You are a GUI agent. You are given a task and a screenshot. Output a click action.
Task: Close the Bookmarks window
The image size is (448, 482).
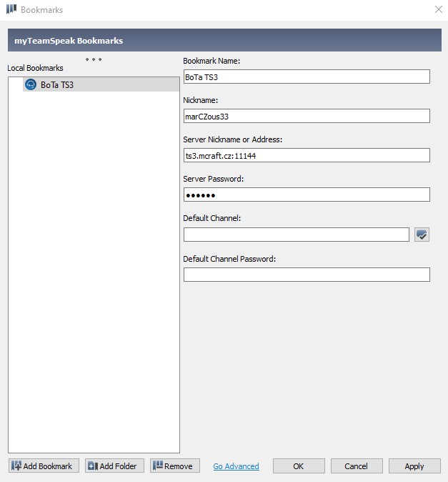[x=439, y=9]
